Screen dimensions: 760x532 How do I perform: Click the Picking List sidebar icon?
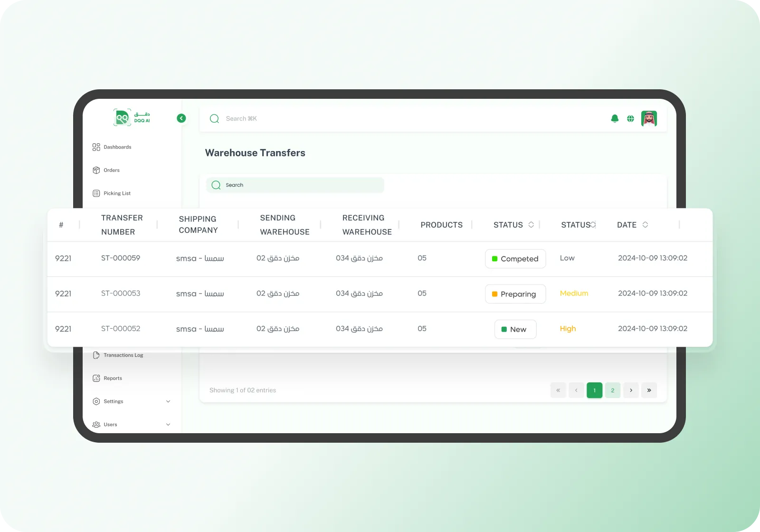pyautogui.click(x=96, y=193)
